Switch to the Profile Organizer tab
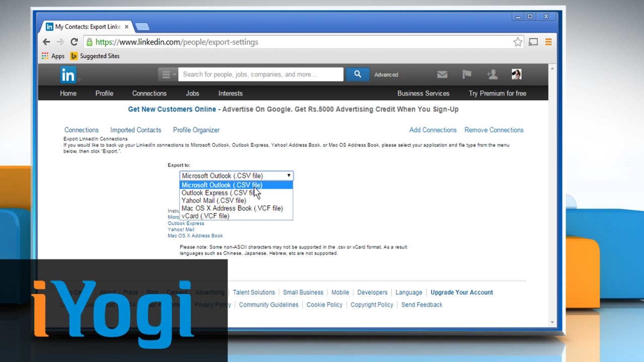 pyautogui.click(x=196, y=130)
